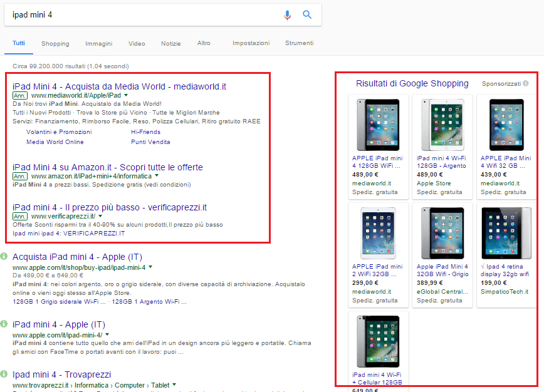Open the 'Acquista iPad mini 4 - Apple (IT)' result
The height and width of the screenshot is (392, 544).
pos(77,257)
